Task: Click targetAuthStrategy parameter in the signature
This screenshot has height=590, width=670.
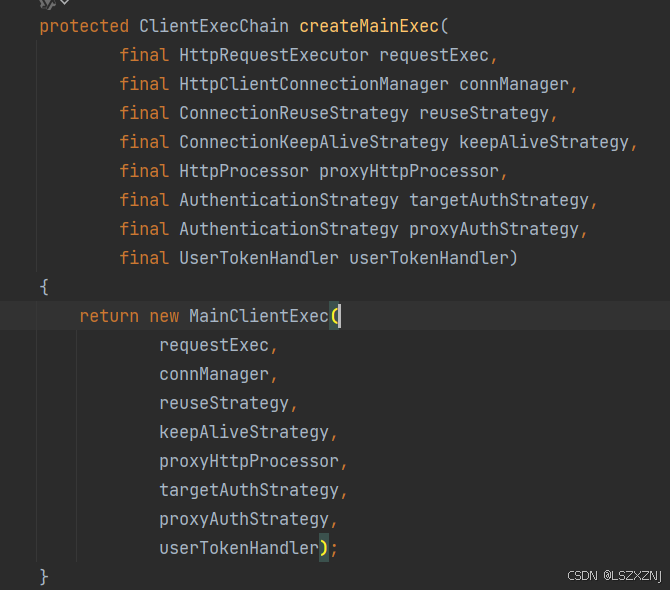Action: 499,201
